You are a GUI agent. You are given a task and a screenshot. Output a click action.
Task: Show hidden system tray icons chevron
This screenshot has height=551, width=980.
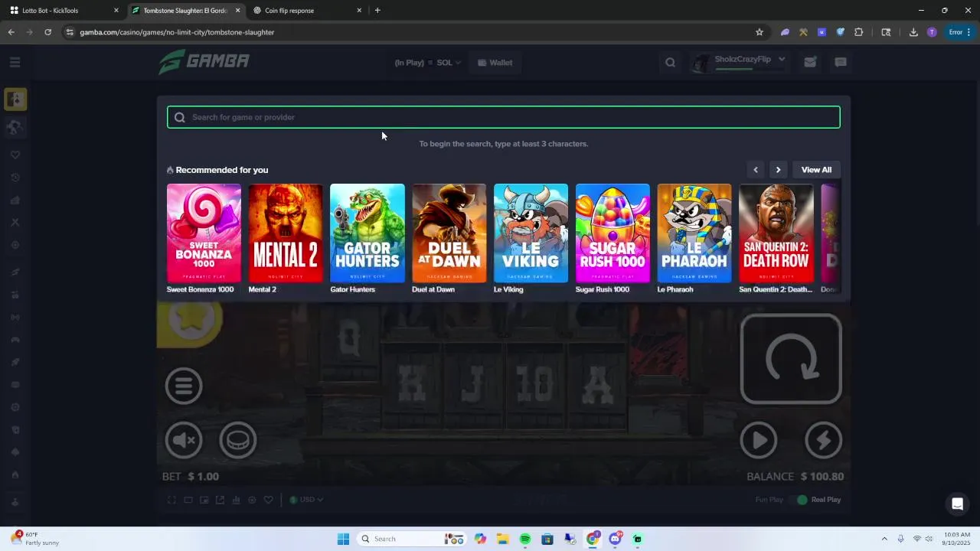click(x=884, y=539)
